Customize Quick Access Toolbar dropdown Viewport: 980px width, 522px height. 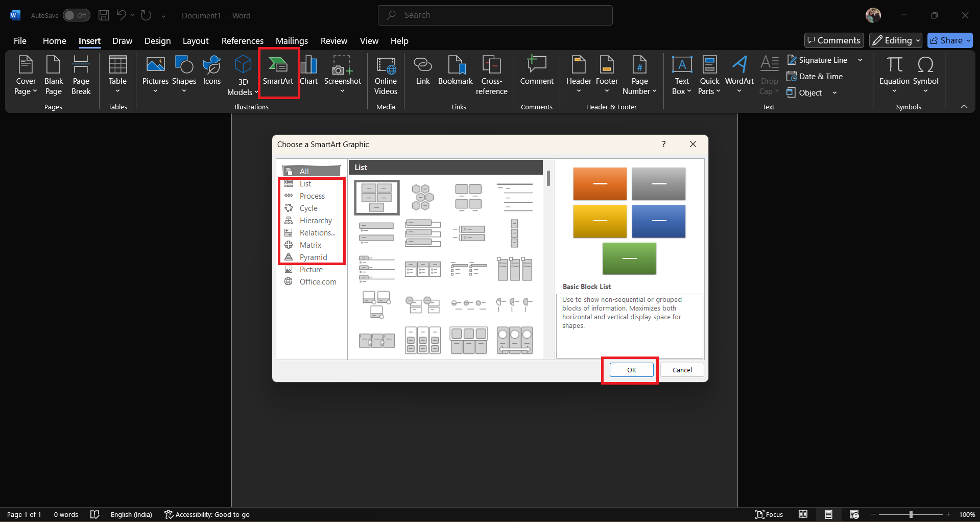[164, 15]
